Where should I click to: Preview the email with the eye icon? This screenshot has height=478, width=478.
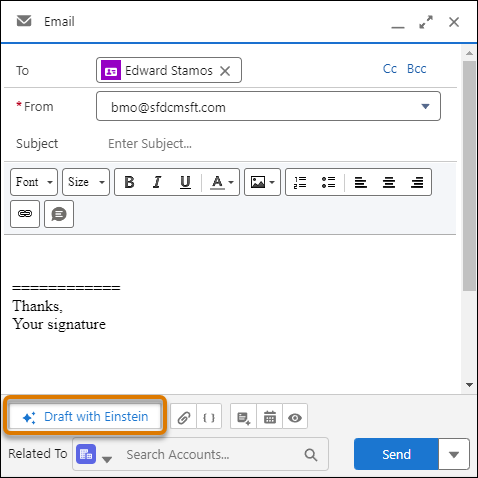click(x=295, y=417)
